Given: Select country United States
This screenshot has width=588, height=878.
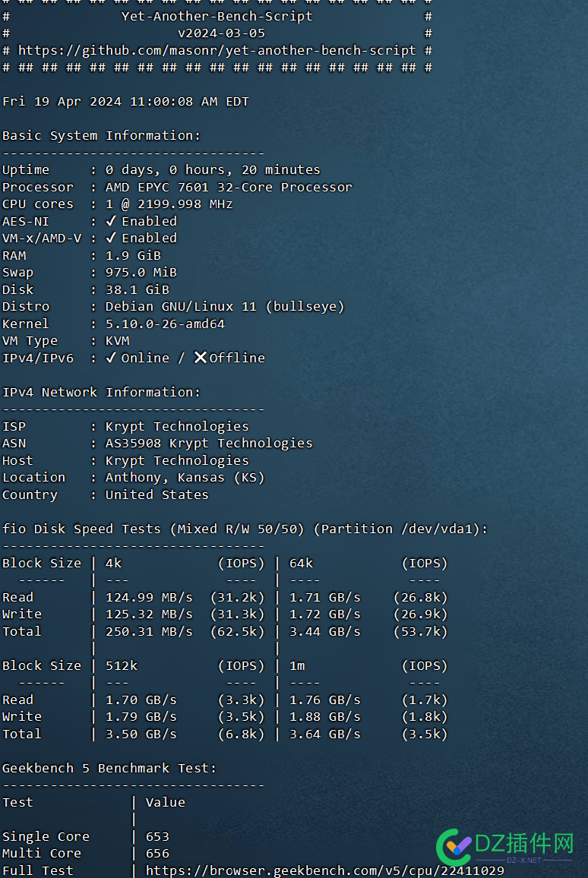Looking at the screenshot, I should [156, 495].
